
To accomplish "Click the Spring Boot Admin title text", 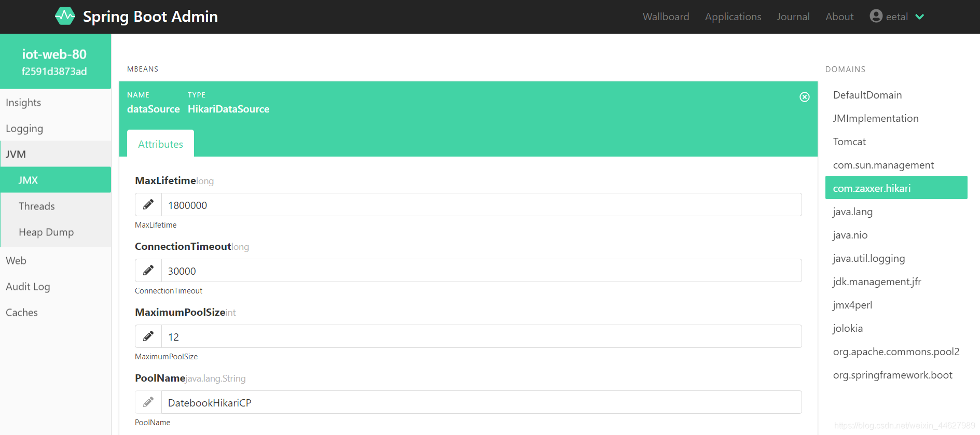I will 150,17.
